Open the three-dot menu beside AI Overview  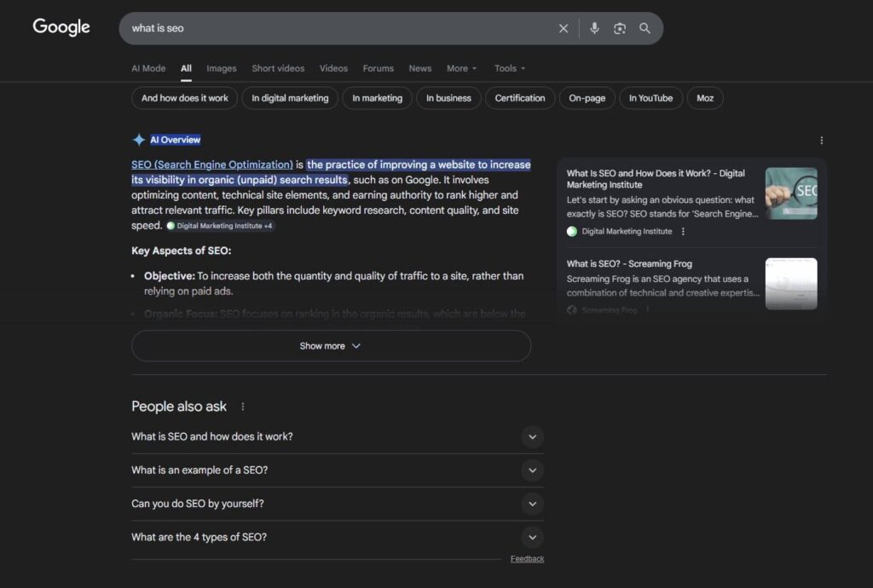[821, 140]
